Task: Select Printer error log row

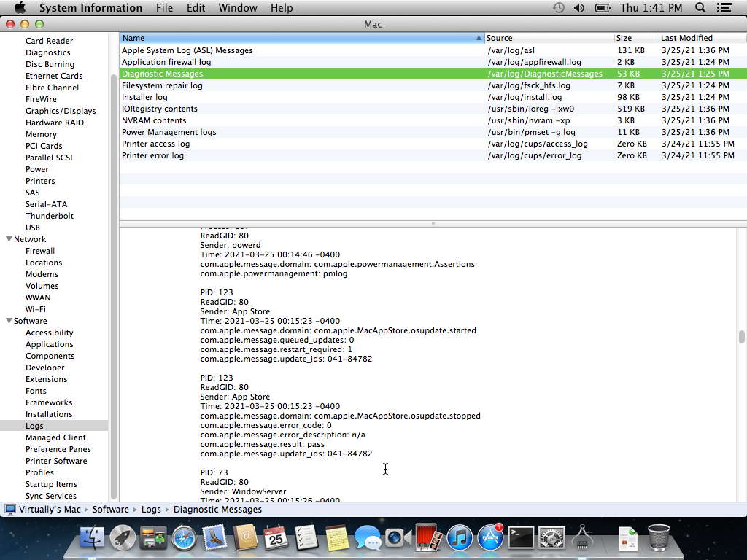Action: tap(433, 155)
